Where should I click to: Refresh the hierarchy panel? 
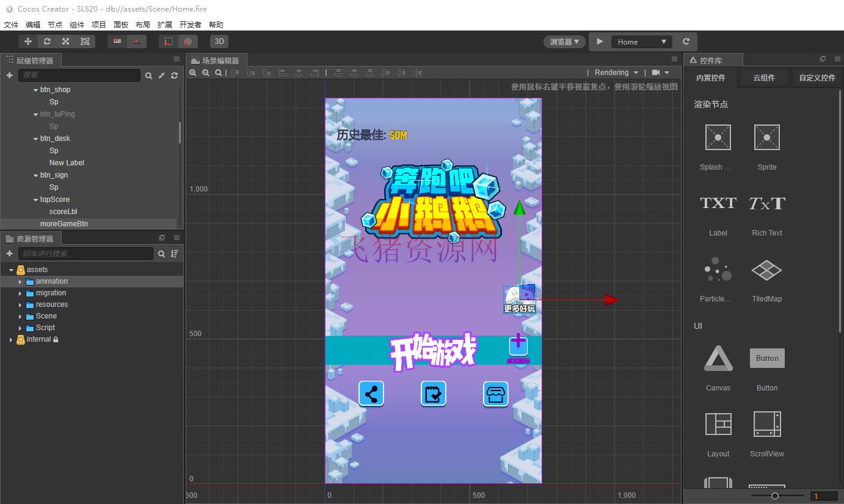point(174,76)
